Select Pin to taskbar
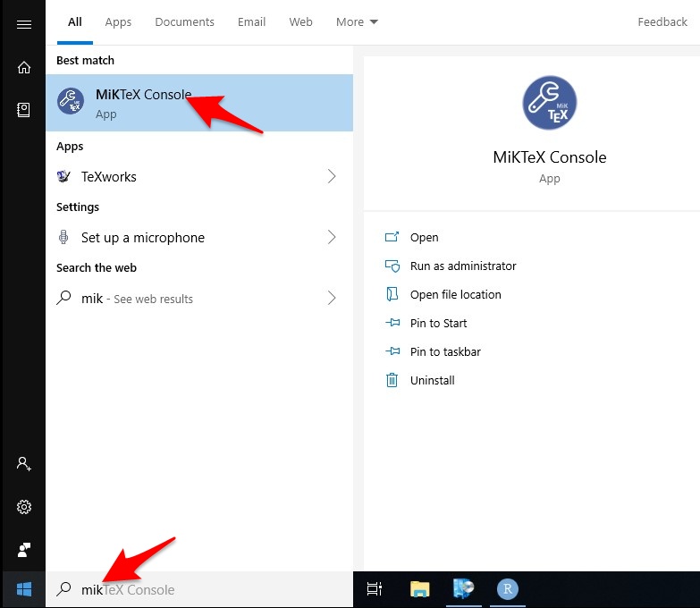The image size is (700, 608). tap(445, 351)
